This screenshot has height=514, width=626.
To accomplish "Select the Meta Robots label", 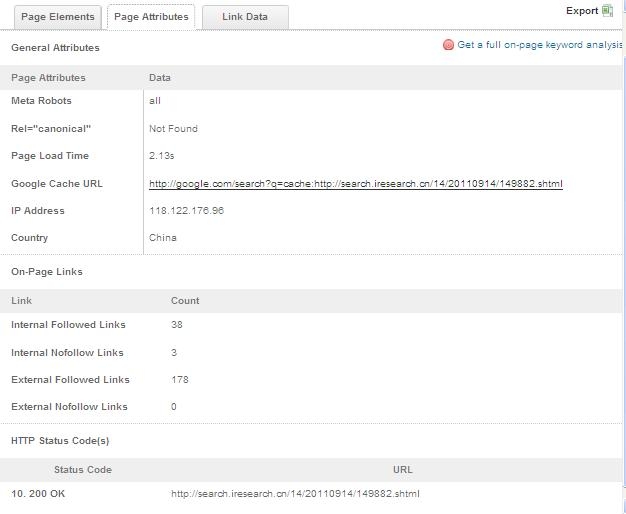I will (x=41, y=101).
